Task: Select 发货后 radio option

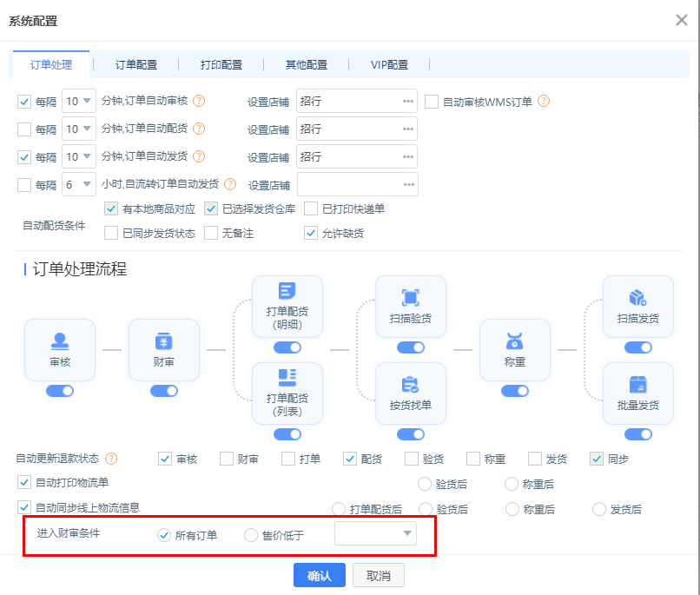Action: 599,509
